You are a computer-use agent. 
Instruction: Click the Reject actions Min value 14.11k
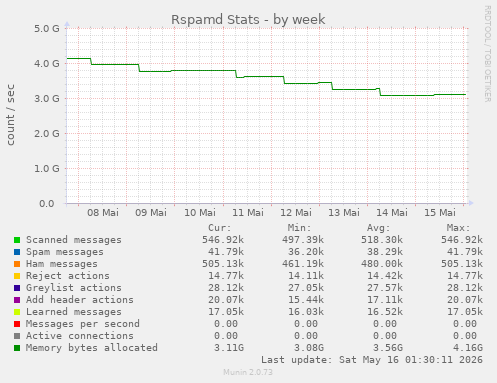pos(306,276)
